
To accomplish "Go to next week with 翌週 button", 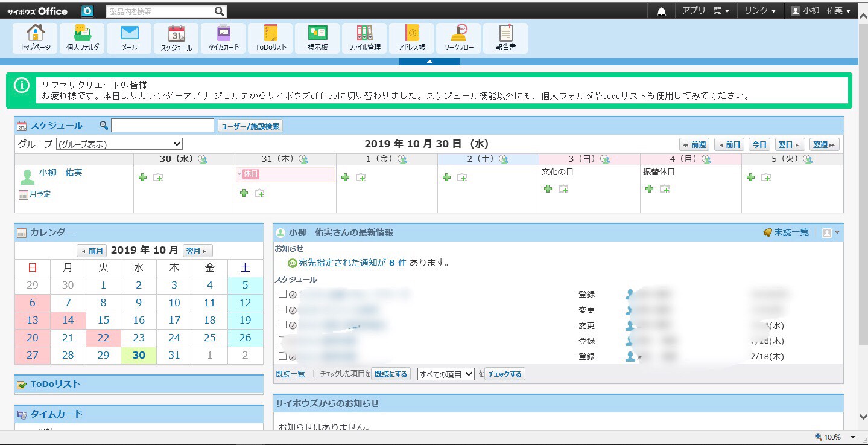I will tap(825, 144).
